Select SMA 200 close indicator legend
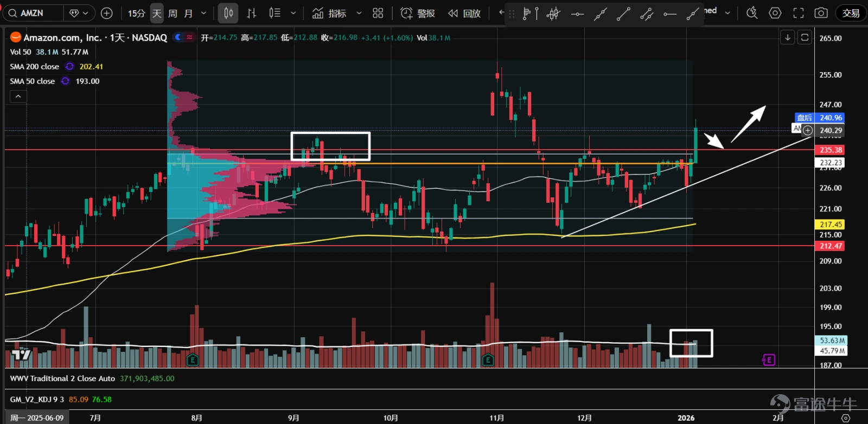 (34, 67)
